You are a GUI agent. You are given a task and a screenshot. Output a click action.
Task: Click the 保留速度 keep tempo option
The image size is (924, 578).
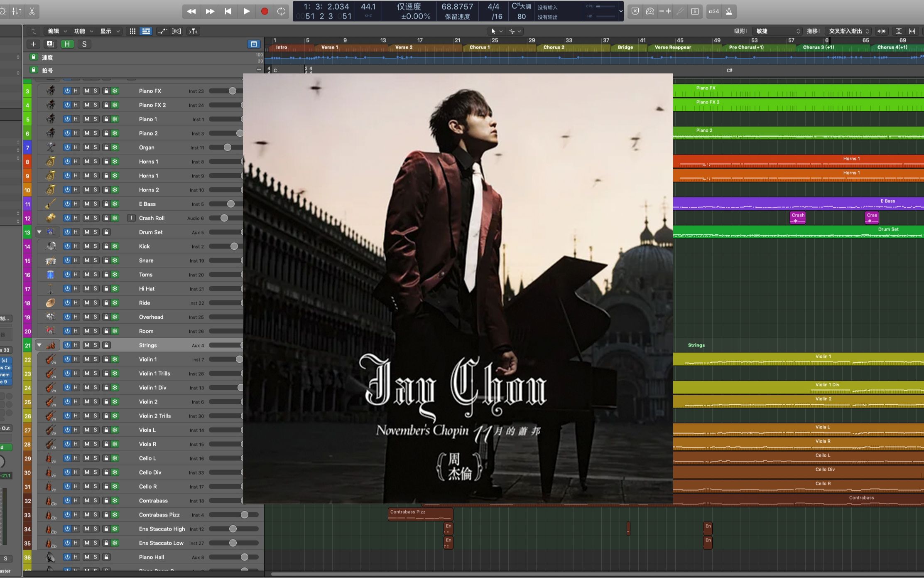457,17
